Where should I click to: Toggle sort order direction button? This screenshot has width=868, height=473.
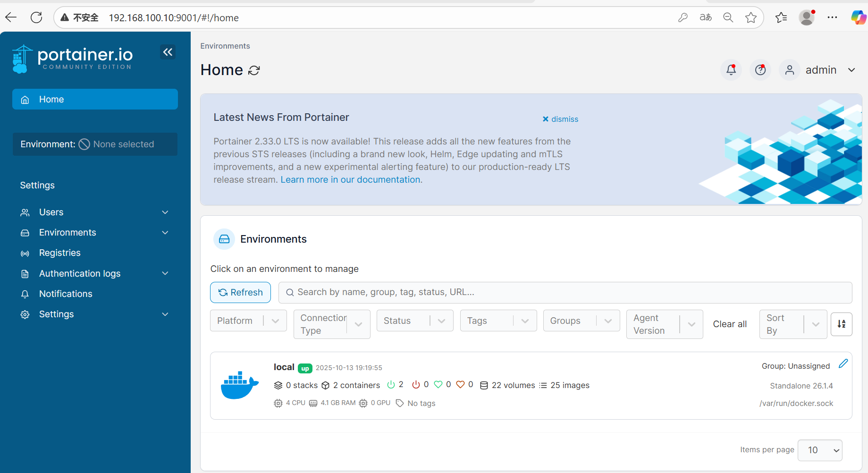842,324
